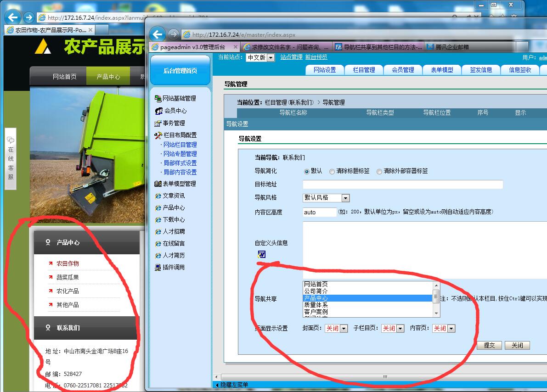
Task: Click the 插件调用 computer icon
Action: pos(158,267)
